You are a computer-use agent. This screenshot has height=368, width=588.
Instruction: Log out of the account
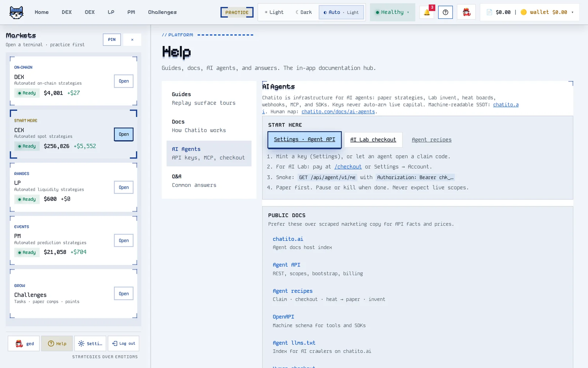[x=123, y=343]
